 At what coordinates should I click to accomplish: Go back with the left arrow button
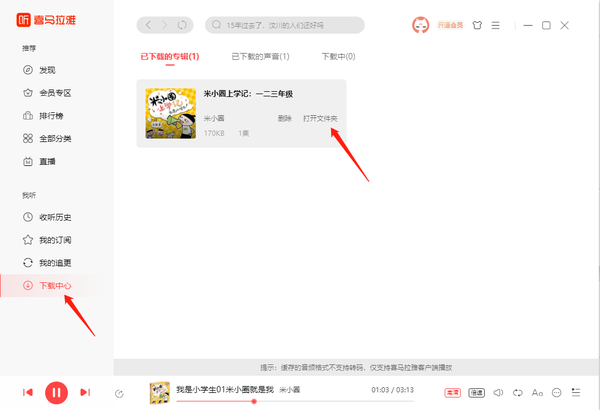click(148, 25)
